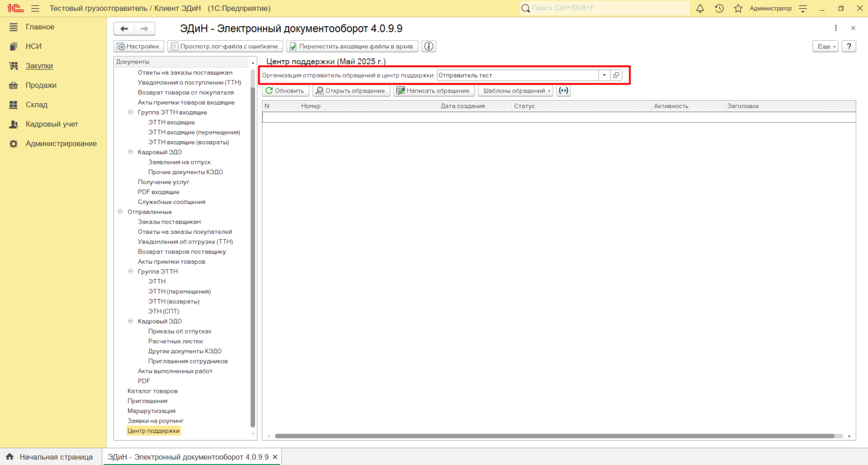The width and height of the screenshot is (868, 465).
Task: Click the Склад section icon
Action: coord(14,105)
